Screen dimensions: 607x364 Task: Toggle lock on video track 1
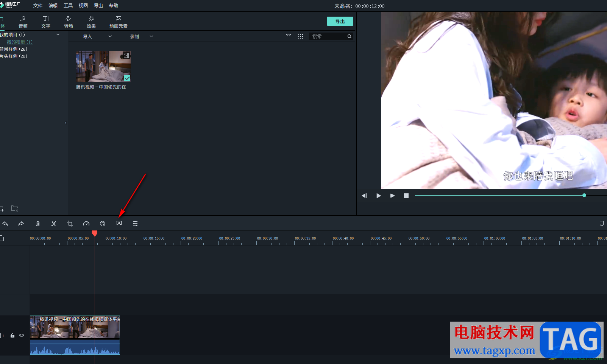click(x=12, y=336)
